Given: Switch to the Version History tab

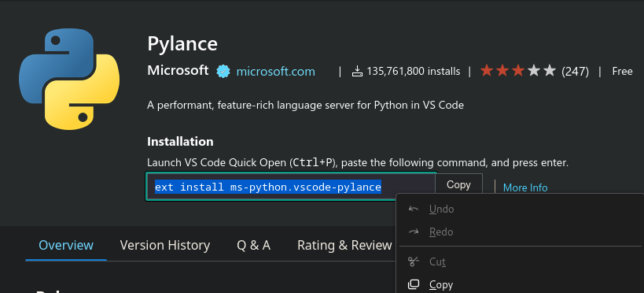Looking at the screenshot, I should pos(165,245).
